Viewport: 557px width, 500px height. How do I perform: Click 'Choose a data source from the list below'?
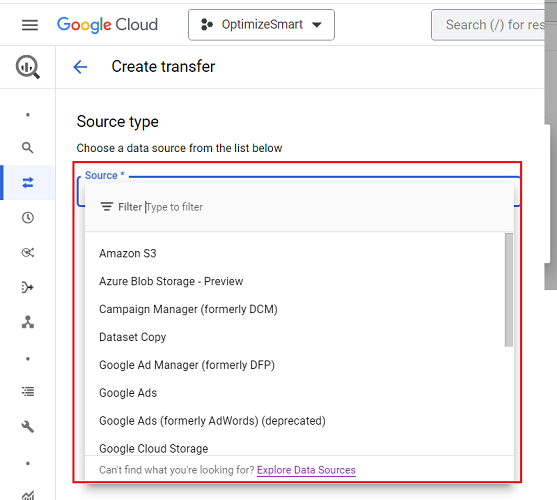[179, 148]
